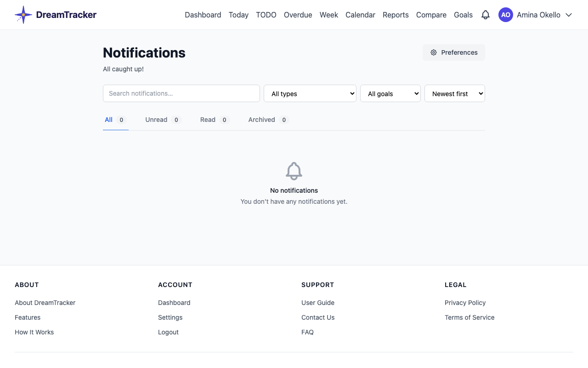The width and height of the screenshot is (588, 368).
Task: Open the Newest first sort dropdown
Action: click(x=455, y=93)
